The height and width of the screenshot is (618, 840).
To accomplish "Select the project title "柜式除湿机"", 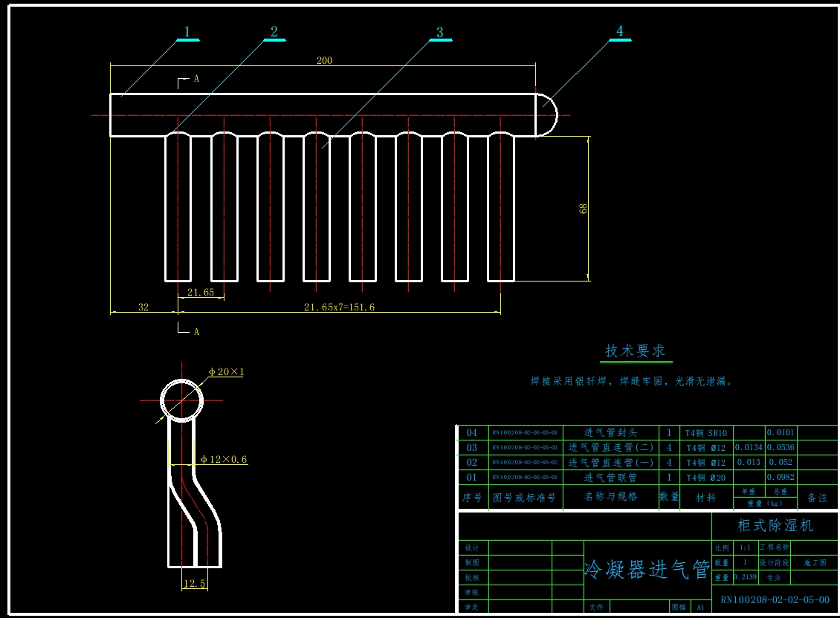I will 775,525.
